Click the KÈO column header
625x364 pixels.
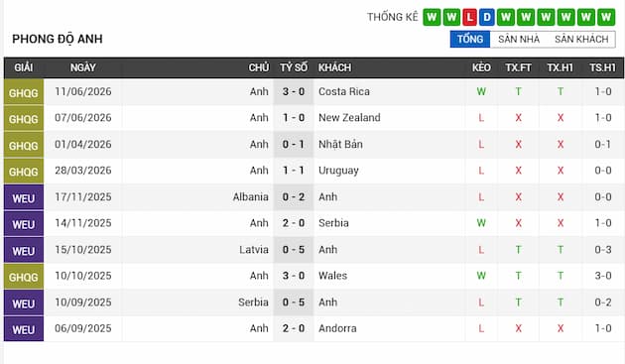[481, 67]
